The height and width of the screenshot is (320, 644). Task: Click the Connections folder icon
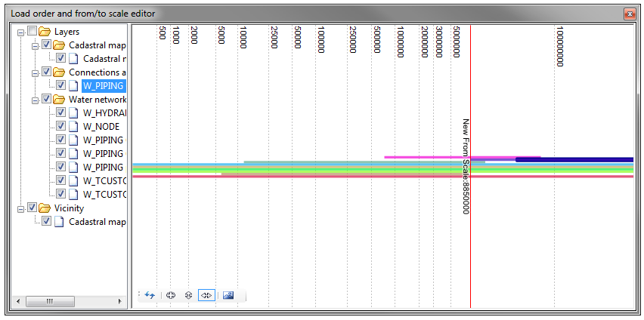point(59,72)
